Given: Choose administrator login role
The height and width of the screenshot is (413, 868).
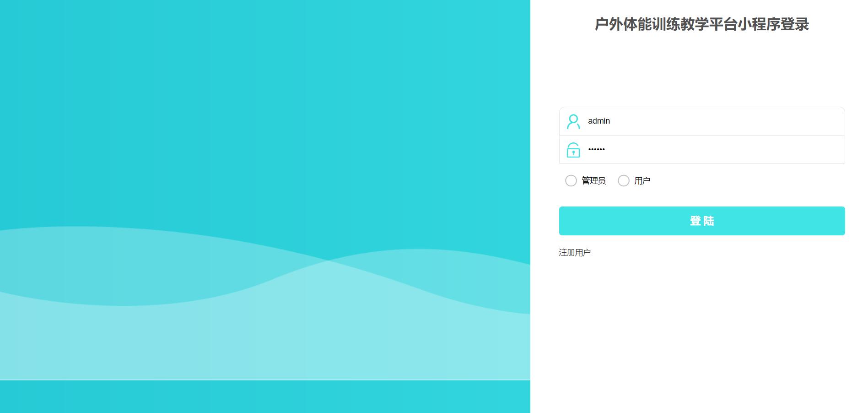Looking at the screenshot, I should [x=571, y=181].
